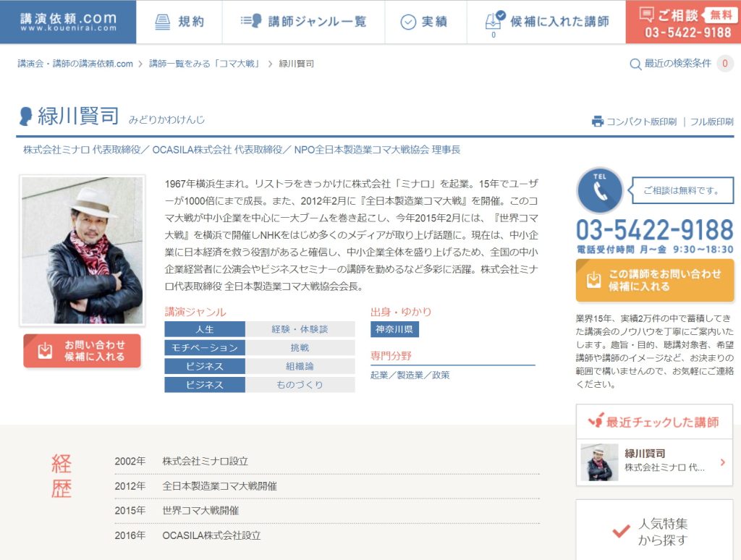Click the company titles line under the name
This screenshot has height=560, width=741.
click(242, 150)
